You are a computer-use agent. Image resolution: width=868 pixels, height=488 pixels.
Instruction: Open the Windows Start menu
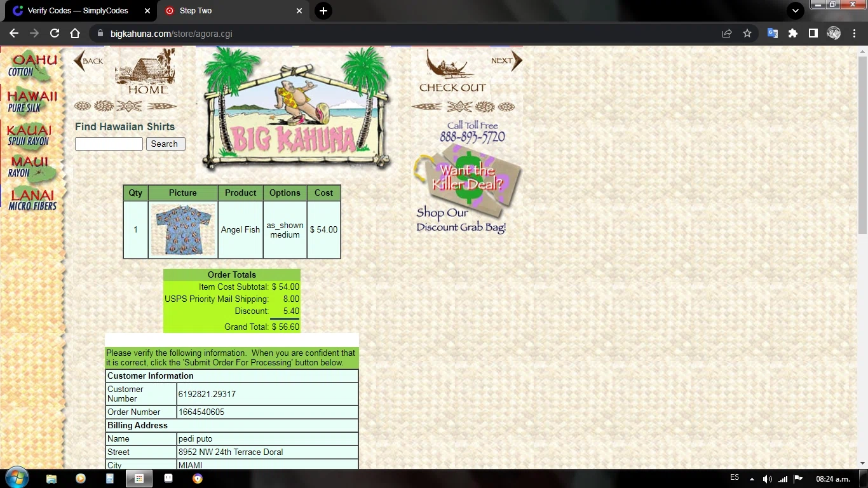coord(15,478)
